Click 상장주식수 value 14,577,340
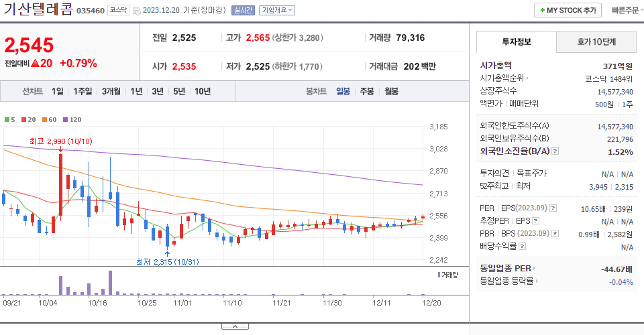644x335 pixels. pos(615,92)
